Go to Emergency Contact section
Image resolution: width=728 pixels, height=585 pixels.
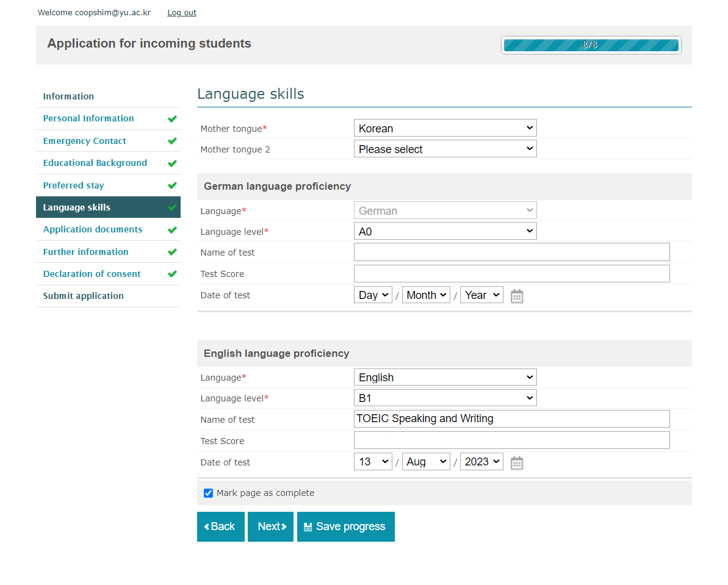(84, 141)
